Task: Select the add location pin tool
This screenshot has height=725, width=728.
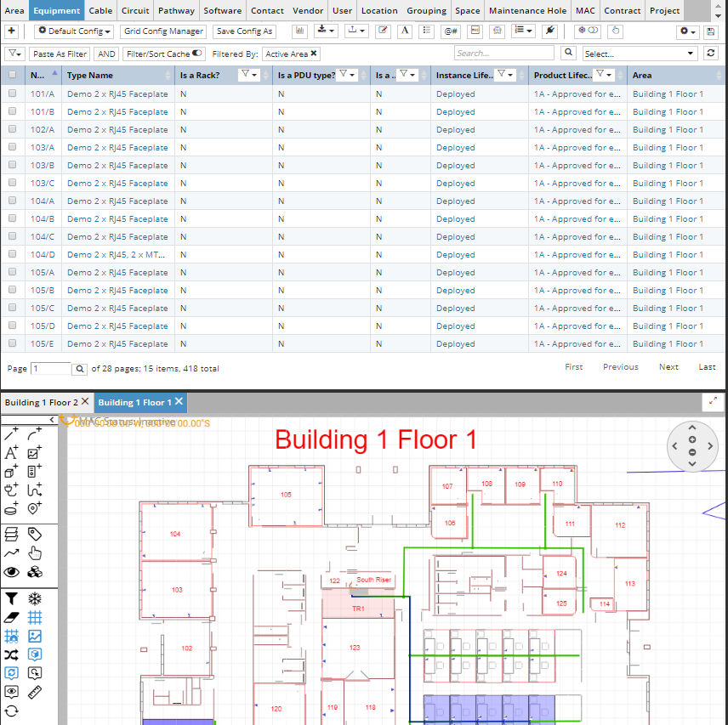Action: click(x=34, y=508)
